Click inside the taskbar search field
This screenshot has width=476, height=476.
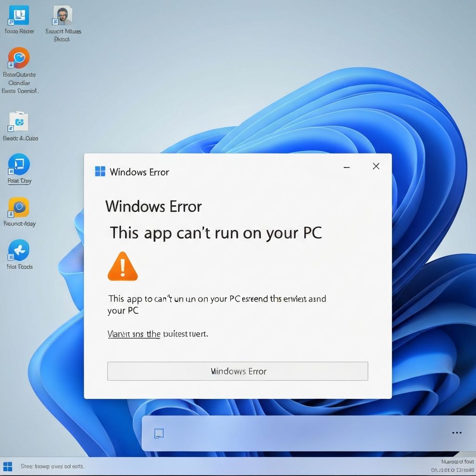pos(288,433)
